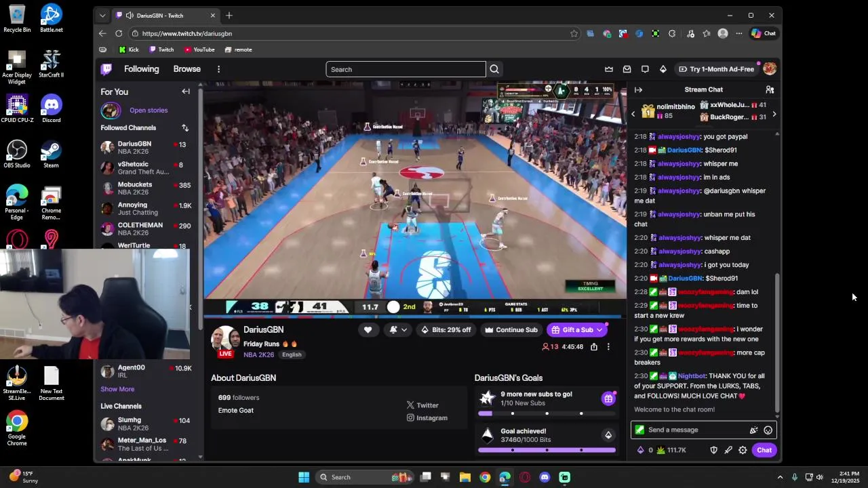The width and height of the screenshot is (868, 488).
Task: Open a new browser tab
Action: click(229, 16)
